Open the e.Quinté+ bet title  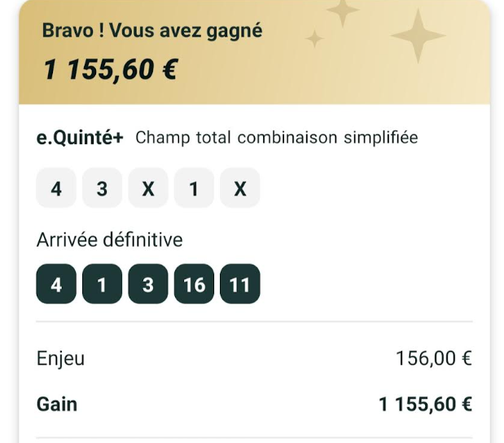[80, 138]
